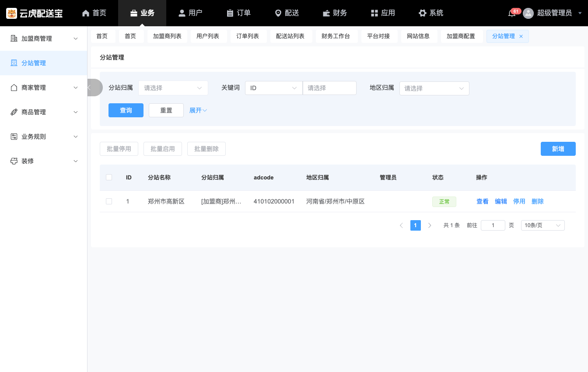Click the clipboard icon for 订单

coord(230,13)
